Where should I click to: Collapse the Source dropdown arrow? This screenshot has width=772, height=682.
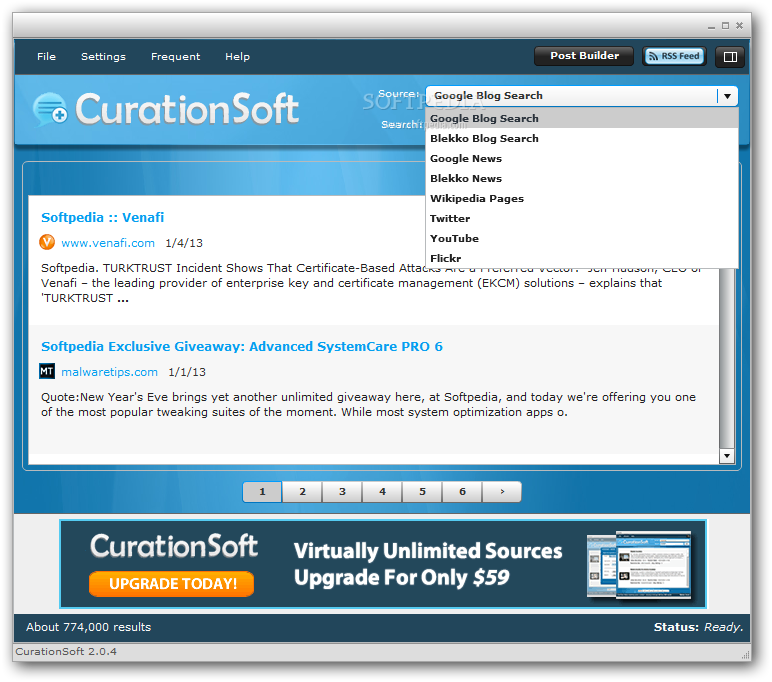pos(727,96)
